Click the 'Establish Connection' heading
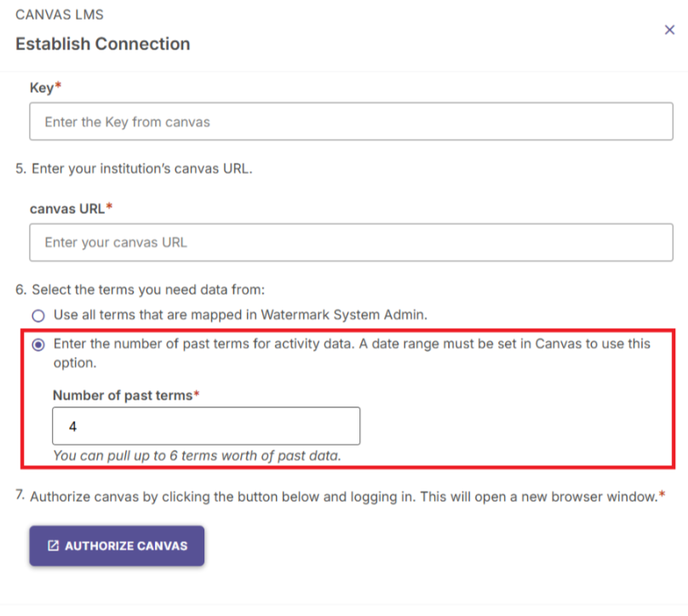Image resolution: width=688 pixels, height=616 pixels. [x=103, y=44]
